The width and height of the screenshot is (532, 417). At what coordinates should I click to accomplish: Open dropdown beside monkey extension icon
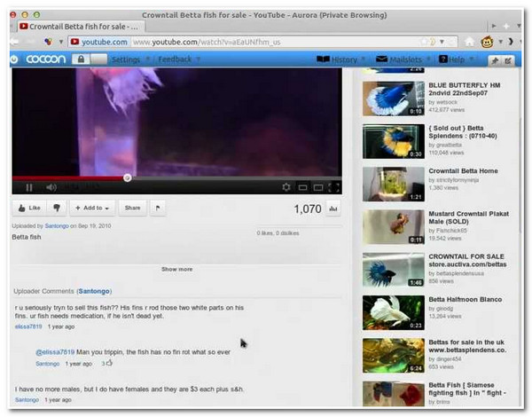(x=500, y=42)
